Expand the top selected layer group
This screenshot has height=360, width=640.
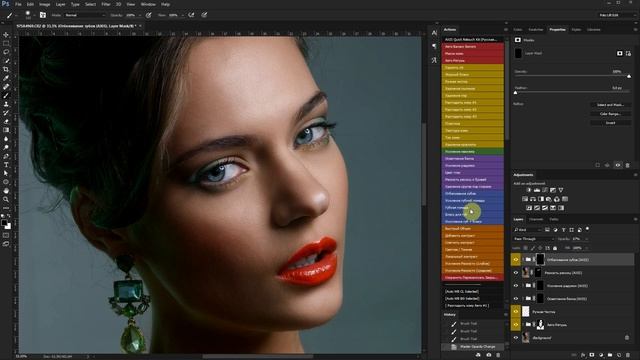click(523, 260)
